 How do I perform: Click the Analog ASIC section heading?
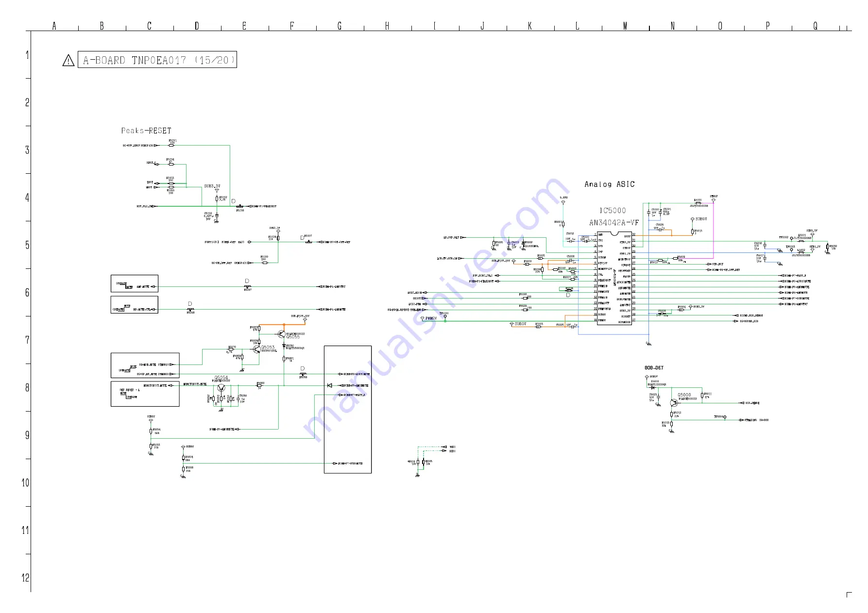pyautogui.click(x=610, y=184)
